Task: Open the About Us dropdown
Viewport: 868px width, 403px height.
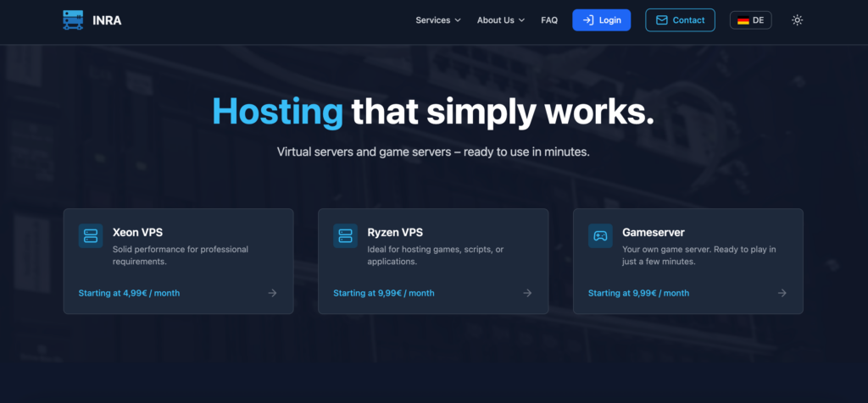Action: 500,20
